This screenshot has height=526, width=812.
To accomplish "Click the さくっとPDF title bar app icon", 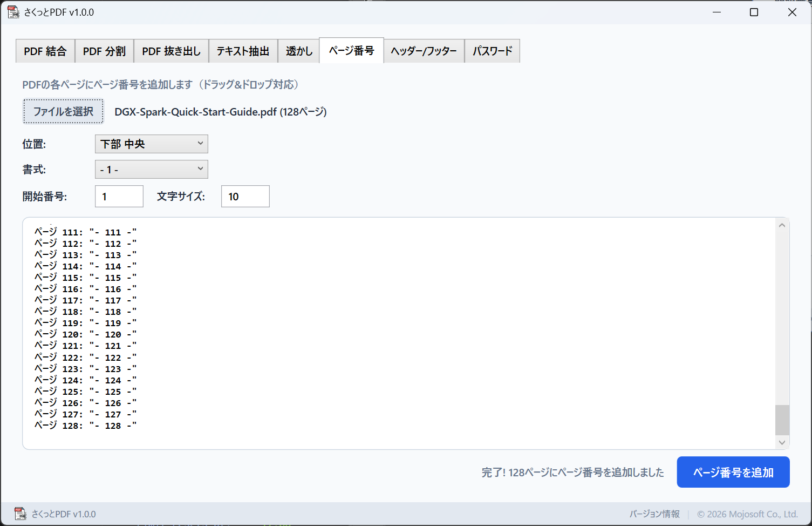I will pyautogui.click(x=13, y=12).
